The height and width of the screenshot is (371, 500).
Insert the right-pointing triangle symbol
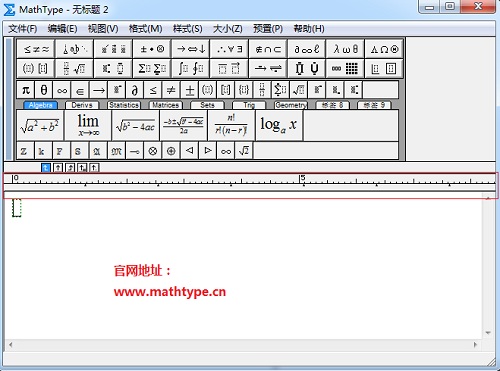(207, 151)
